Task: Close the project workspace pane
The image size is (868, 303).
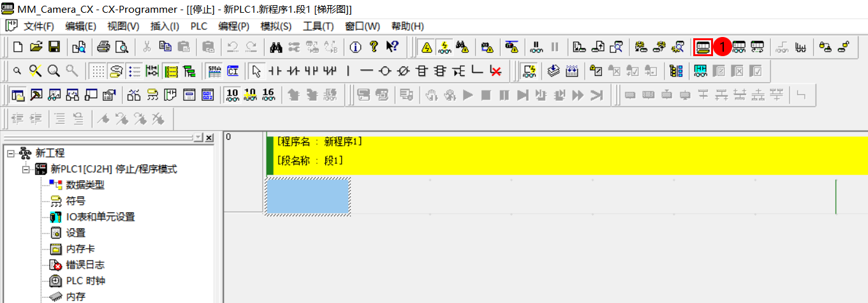Action: click(209, 138)
